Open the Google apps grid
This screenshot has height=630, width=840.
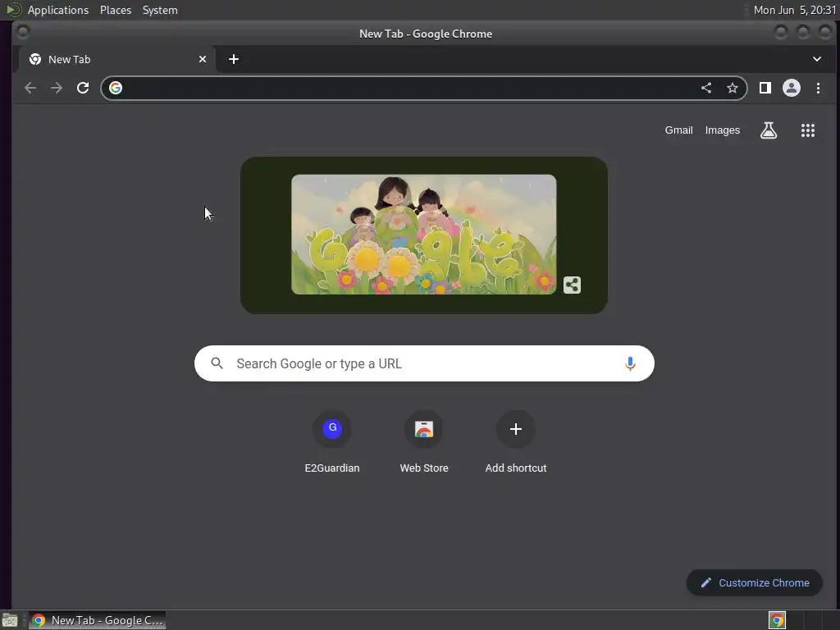(808, 130)
